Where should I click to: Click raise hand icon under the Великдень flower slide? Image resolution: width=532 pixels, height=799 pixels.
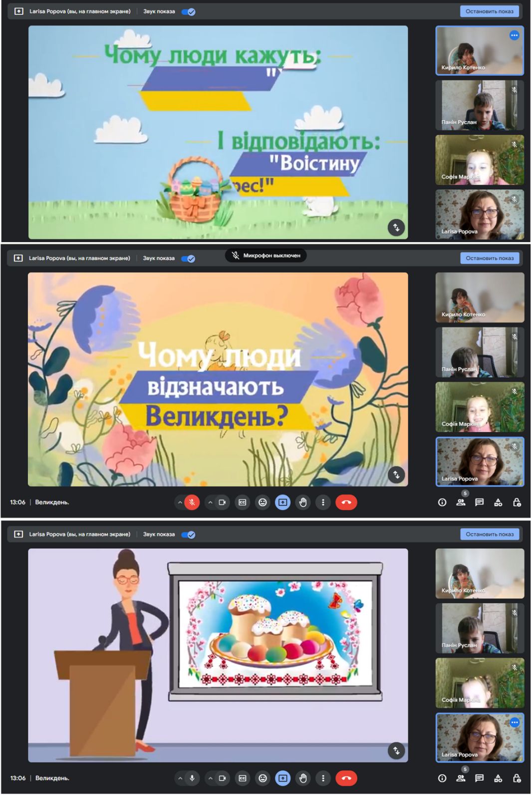[x=303, y=502]
